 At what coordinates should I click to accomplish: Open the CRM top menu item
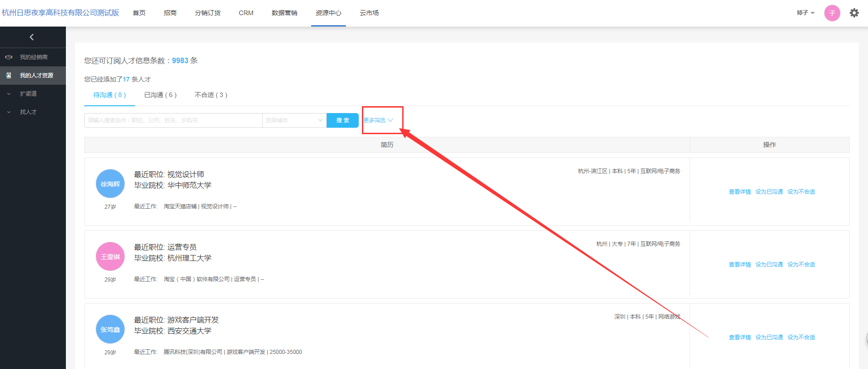pos(246,13)
